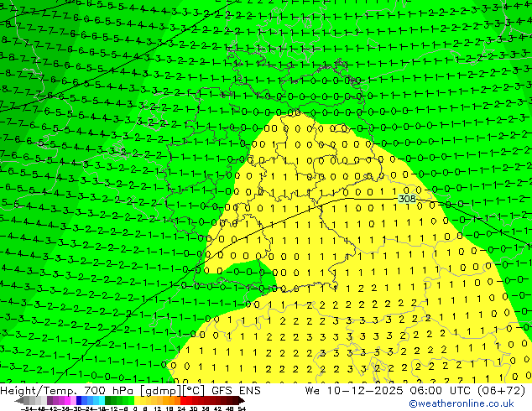Click the dark maroon right arrow end of the legend

pos(241,400)
